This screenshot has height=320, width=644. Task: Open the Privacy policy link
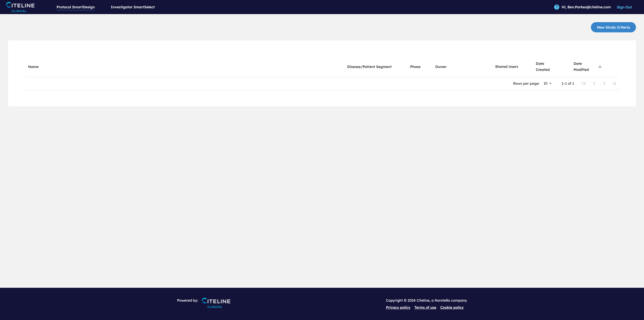point(398,307)
